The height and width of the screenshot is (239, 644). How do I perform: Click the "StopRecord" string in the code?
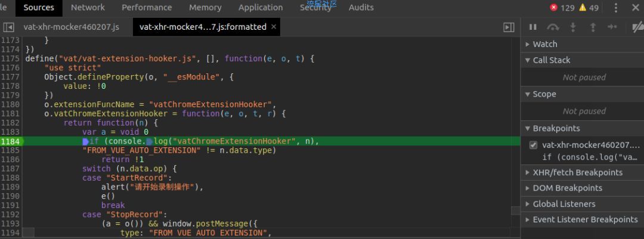[x=135, y=215]
